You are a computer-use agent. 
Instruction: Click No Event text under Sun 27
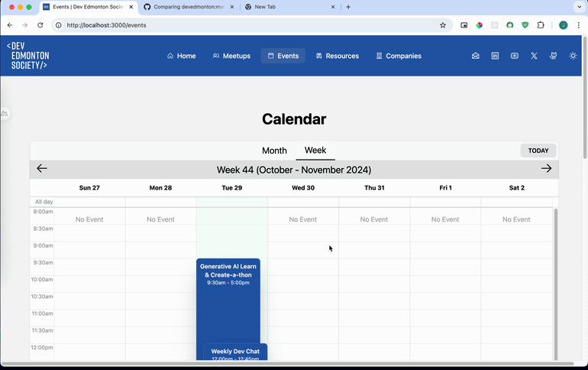coord(89,219)
